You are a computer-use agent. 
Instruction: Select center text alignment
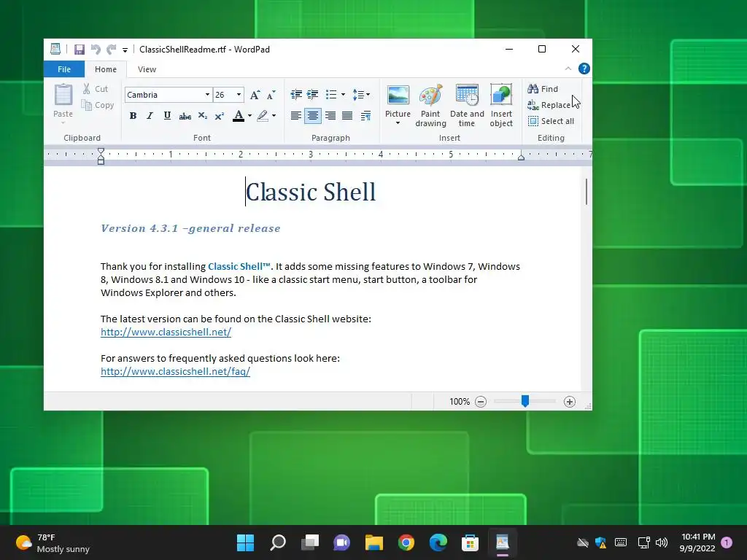pos(312,116)
